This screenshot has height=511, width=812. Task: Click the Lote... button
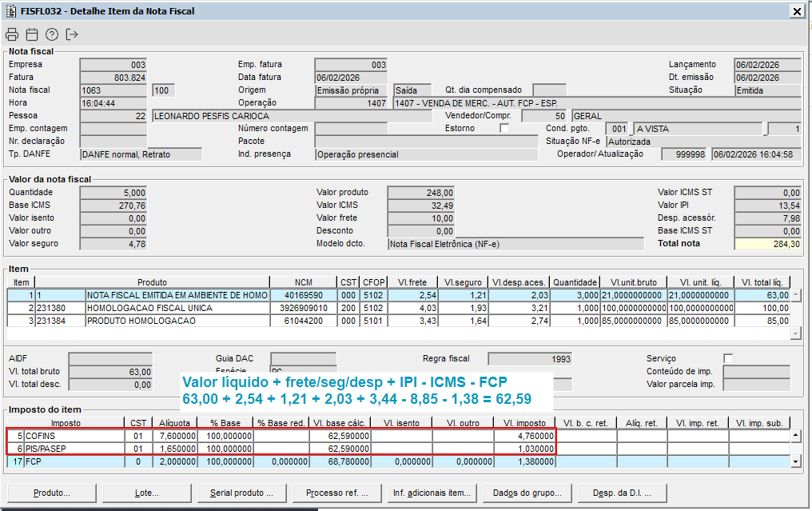point(147,493)
